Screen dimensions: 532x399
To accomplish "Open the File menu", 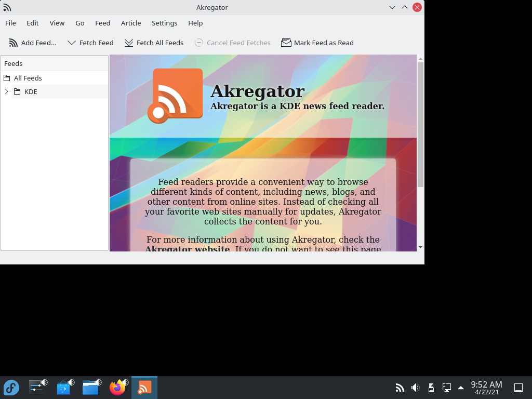I will tap(10, 23).
